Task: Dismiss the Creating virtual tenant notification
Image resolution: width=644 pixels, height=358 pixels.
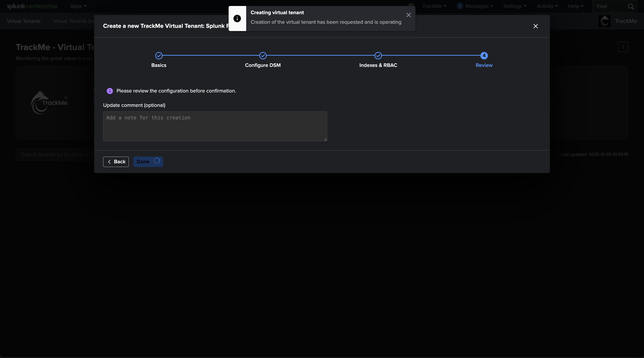Action: tap(408, 15)
